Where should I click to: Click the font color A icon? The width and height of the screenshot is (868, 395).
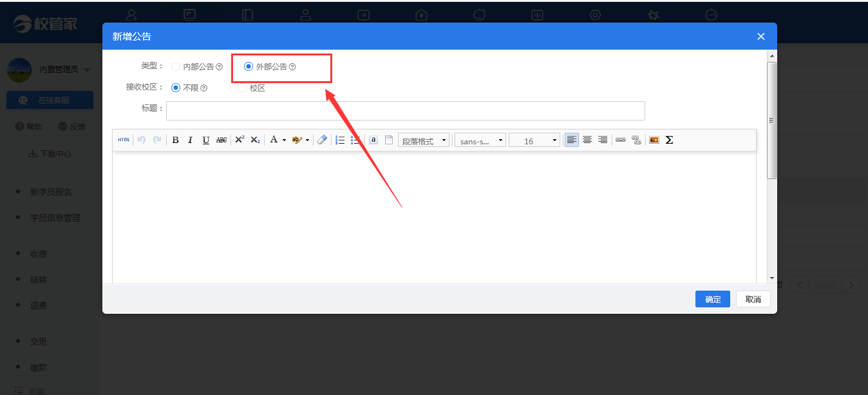click(274, 140)
